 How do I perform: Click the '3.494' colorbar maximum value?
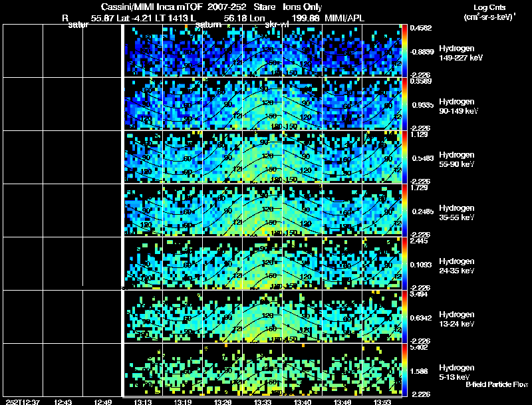click(419, 294)
